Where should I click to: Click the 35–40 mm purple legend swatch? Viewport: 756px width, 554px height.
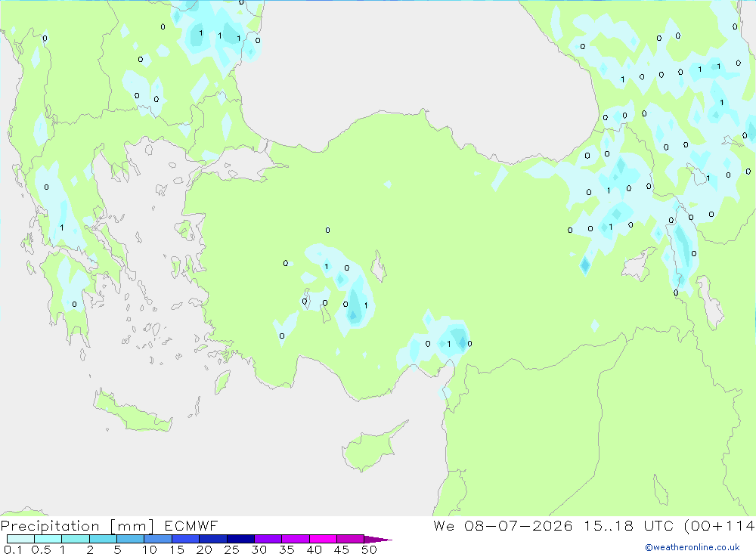pyautogui.click(x=295, y=539)
